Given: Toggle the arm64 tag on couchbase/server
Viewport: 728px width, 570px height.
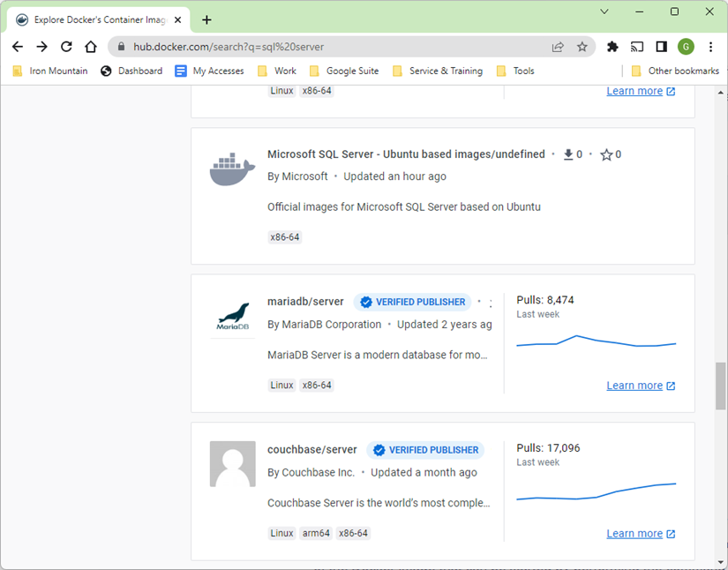Looking at the screenshot, I should tap(315, 533).
